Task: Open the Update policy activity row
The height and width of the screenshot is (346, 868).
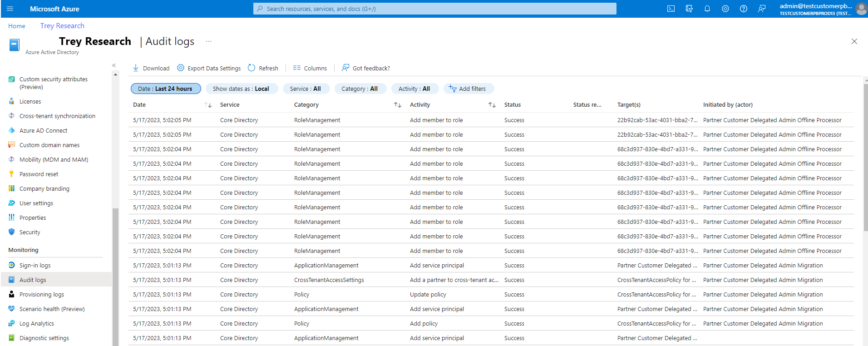Action: tap(491, 294)
